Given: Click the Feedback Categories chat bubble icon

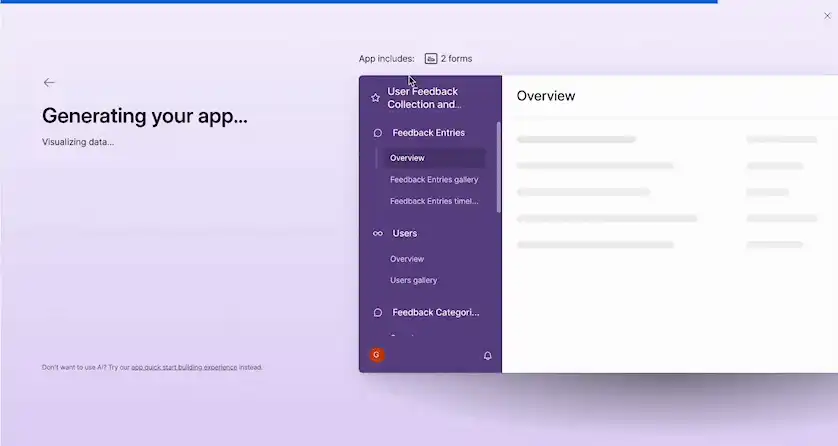Looking at the screenshot, I should (x=377, y=313).
